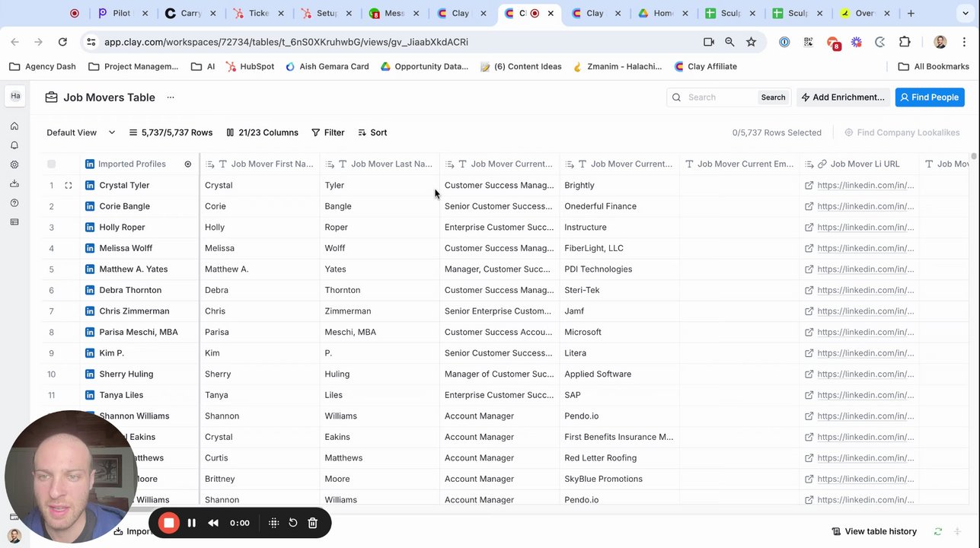Click the refresh icon near View table history
Image resolution: width=980 pixels, height=548 pixels.
point(938,531)
